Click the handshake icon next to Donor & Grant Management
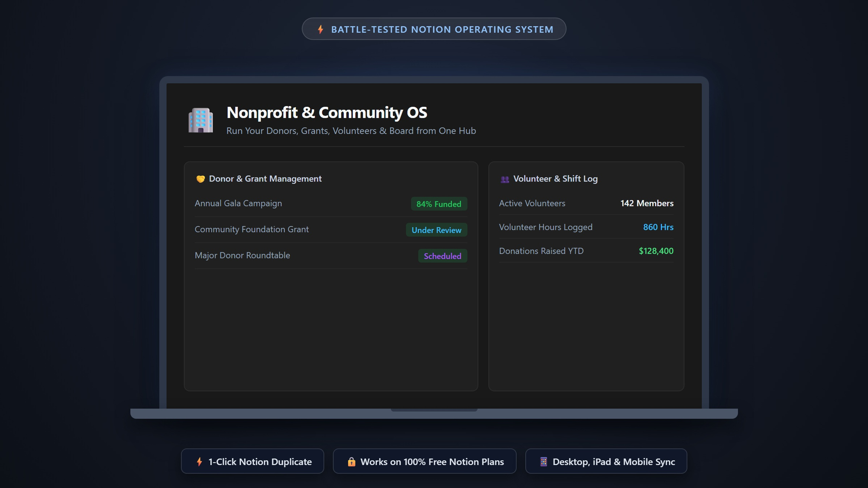 click(200, 179)
